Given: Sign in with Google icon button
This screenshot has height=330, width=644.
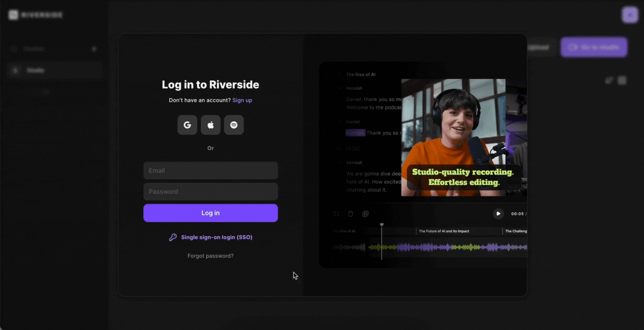Looking at the screenshot, I should click(x=187, y=125).
